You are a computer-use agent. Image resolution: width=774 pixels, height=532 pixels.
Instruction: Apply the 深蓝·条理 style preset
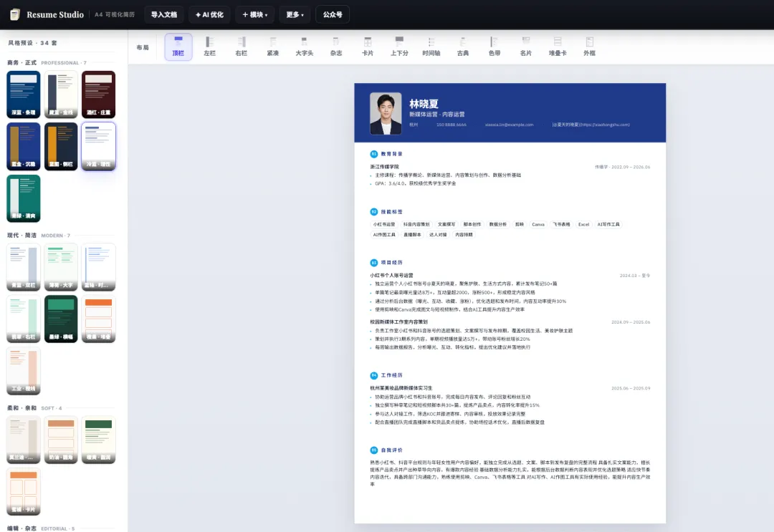pyautogui.click(x=24, y=95)
